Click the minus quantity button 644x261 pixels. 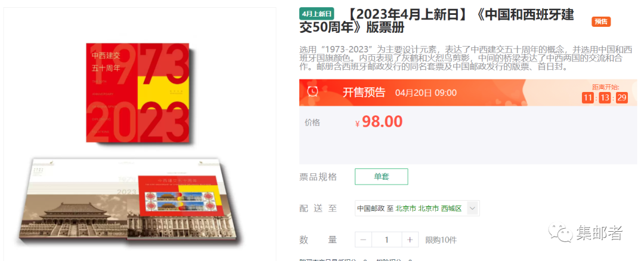pos(363,239)
